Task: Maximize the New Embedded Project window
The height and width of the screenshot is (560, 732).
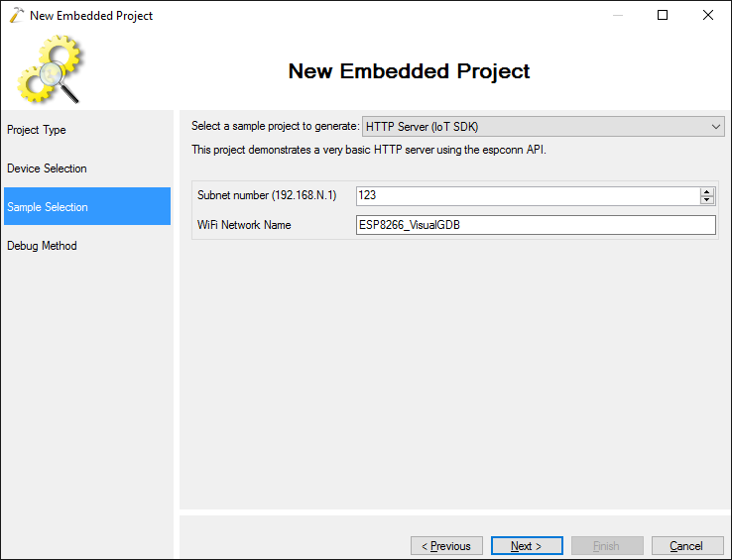Action: (x=663, y=15)
